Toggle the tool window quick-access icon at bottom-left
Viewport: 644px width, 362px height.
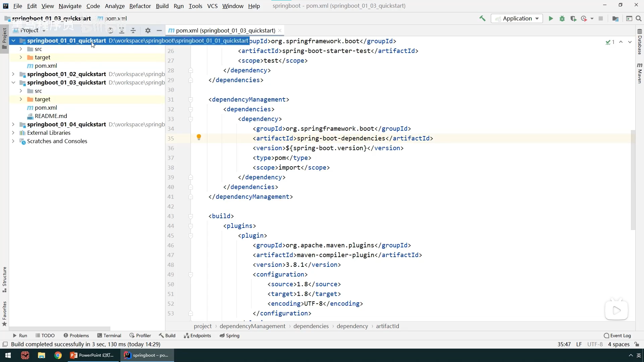point(5,344)
